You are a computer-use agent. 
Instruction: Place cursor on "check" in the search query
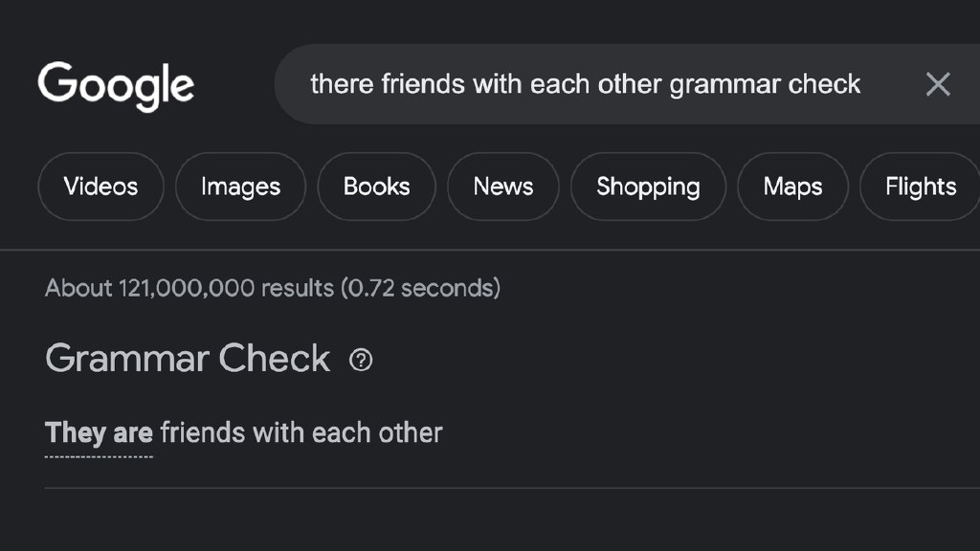pos(825,84)
